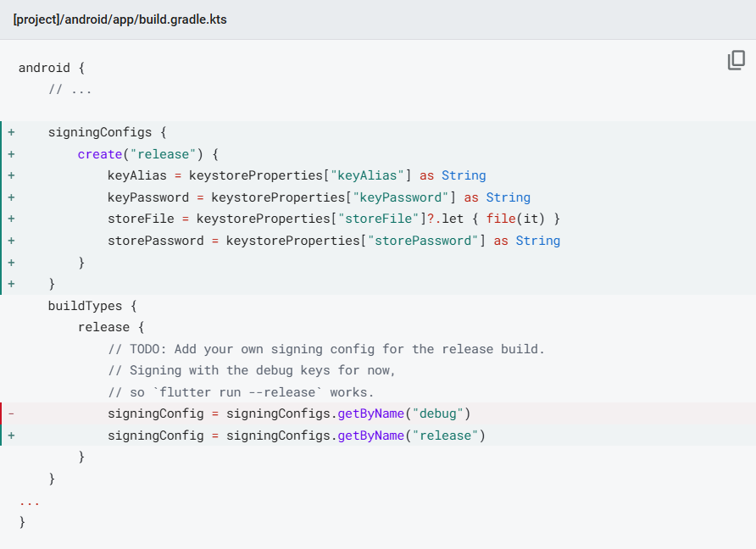756x549 pixels.
Task: Click the copy code icon
Action: pos(736,61)
